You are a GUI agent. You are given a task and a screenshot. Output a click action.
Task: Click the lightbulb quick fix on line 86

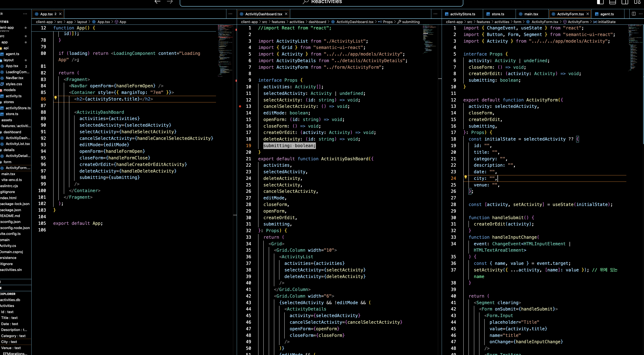[56, 98]
